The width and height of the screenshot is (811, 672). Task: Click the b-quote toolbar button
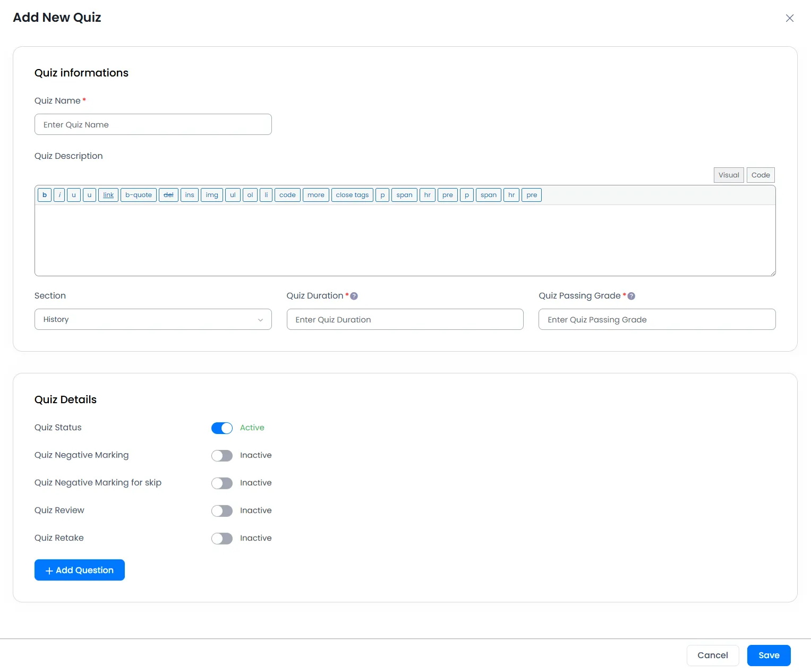[139, 195]
